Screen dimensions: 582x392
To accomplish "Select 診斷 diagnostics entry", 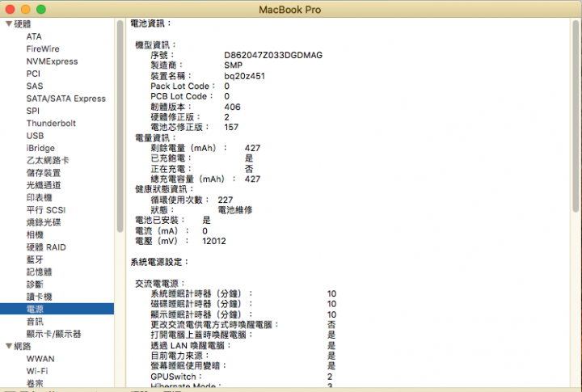I will tap(35, 285).
